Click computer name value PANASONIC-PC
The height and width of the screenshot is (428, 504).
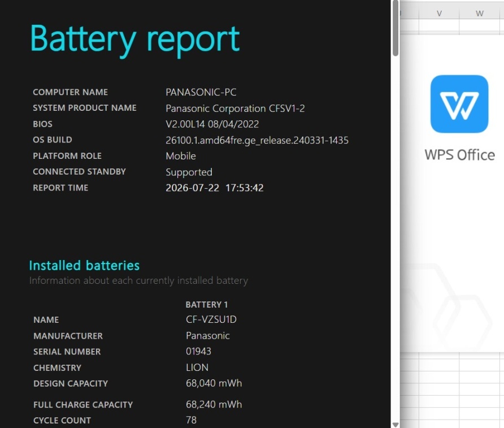tap(201, 92)
